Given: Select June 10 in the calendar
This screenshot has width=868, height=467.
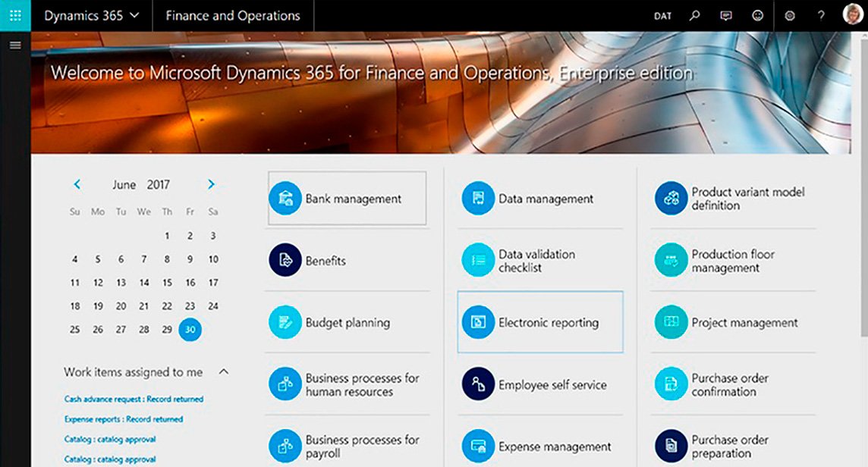Looking at the screenshot, I should (213, 259).
